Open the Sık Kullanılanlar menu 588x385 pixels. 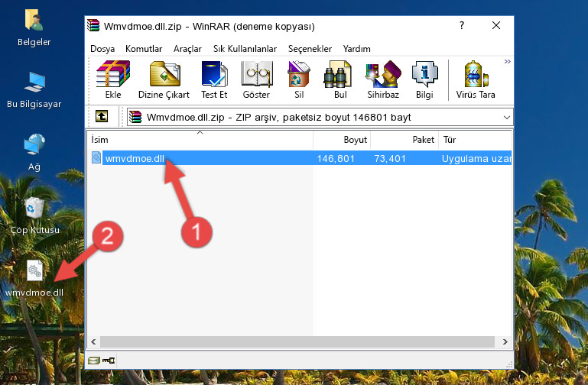point(245,49)
